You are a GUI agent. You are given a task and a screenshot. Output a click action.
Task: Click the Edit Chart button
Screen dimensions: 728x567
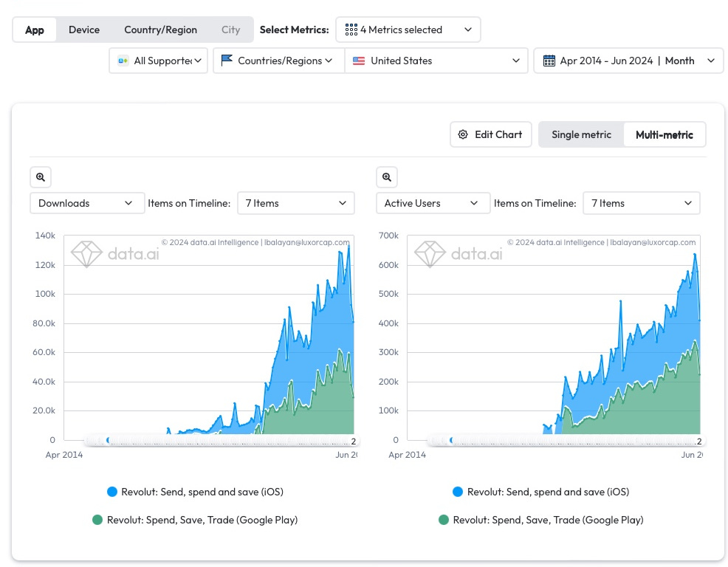[x=490, y=134]
